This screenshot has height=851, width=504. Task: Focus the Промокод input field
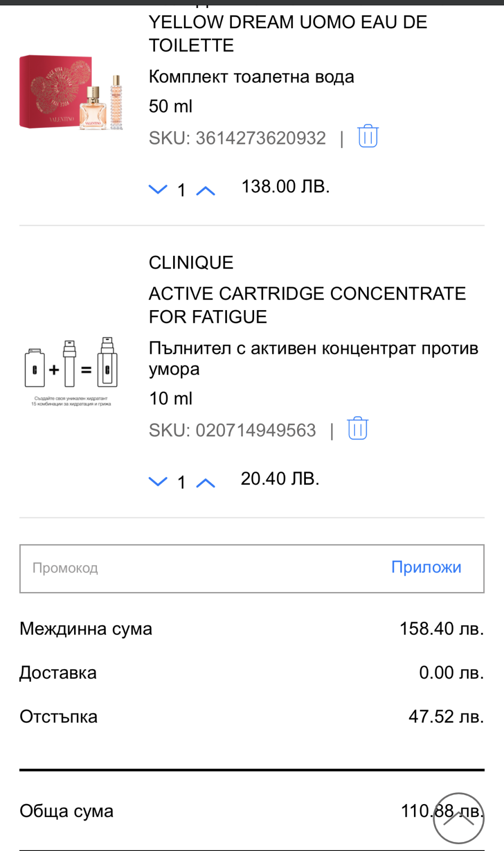pyautogui.click(x=202, y=568)
